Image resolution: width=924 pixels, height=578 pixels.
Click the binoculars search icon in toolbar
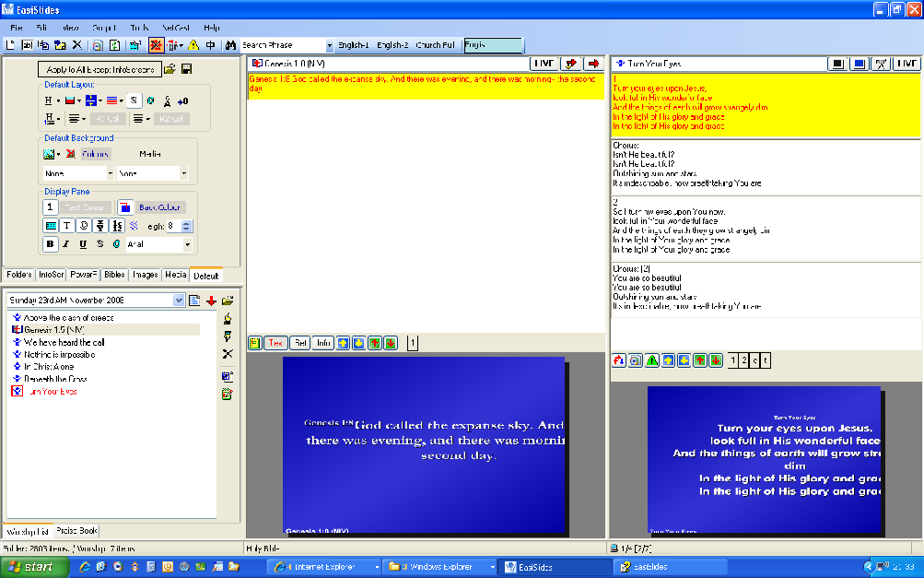229,45
